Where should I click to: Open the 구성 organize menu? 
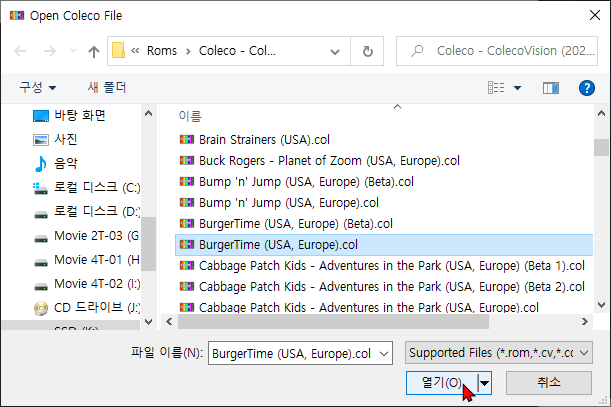coord(38,87)
